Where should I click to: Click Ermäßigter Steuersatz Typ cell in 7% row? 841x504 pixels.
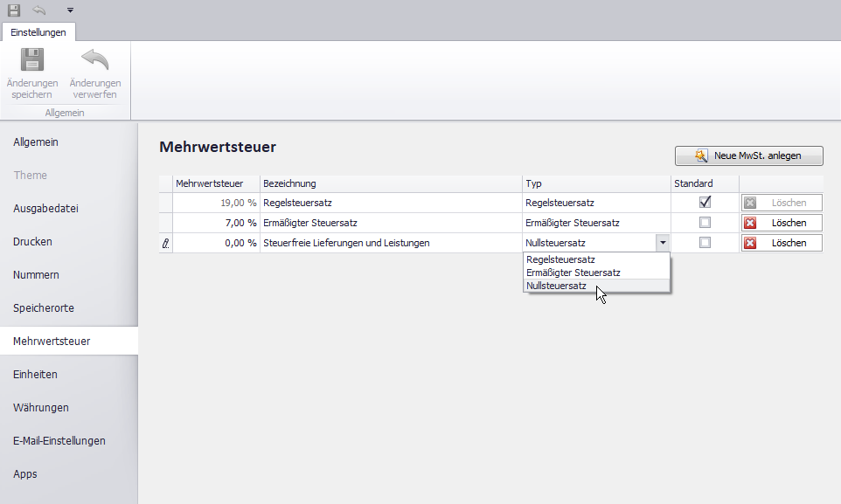coord(596,223)
